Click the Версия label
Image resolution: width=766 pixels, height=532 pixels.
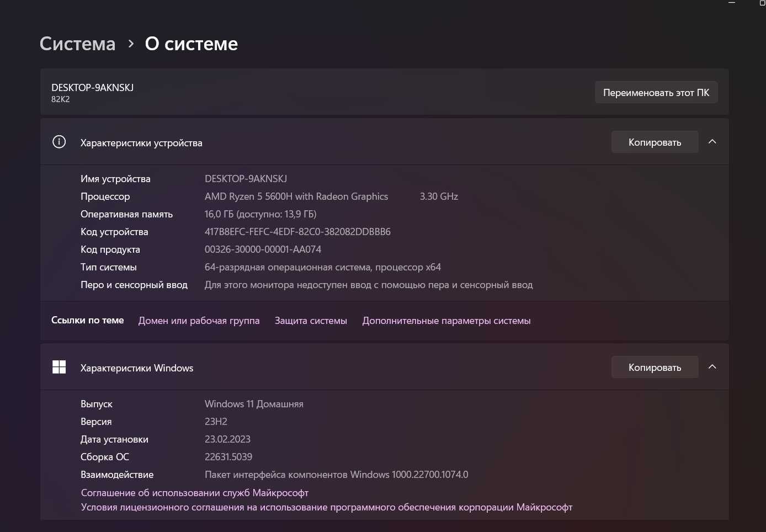[96, 422]
